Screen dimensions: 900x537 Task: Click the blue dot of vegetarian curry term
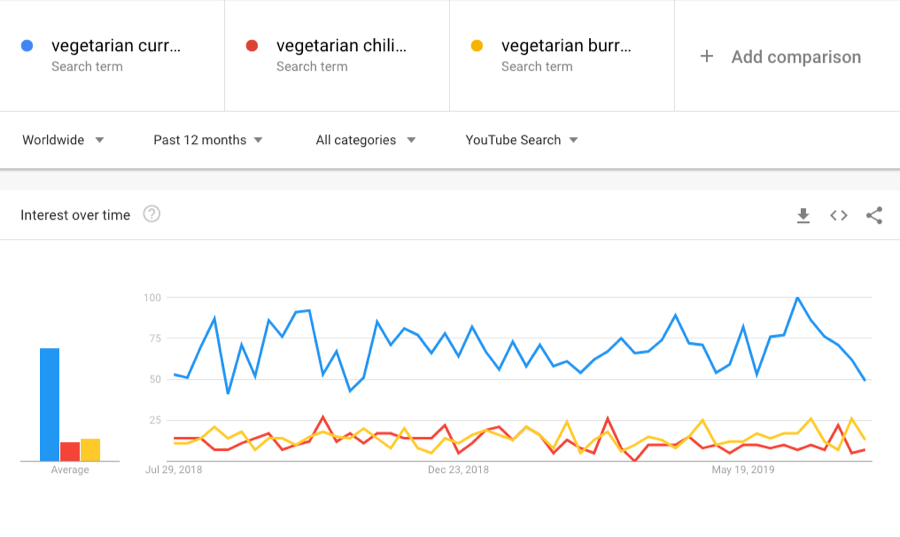click(x=27, y=46)
